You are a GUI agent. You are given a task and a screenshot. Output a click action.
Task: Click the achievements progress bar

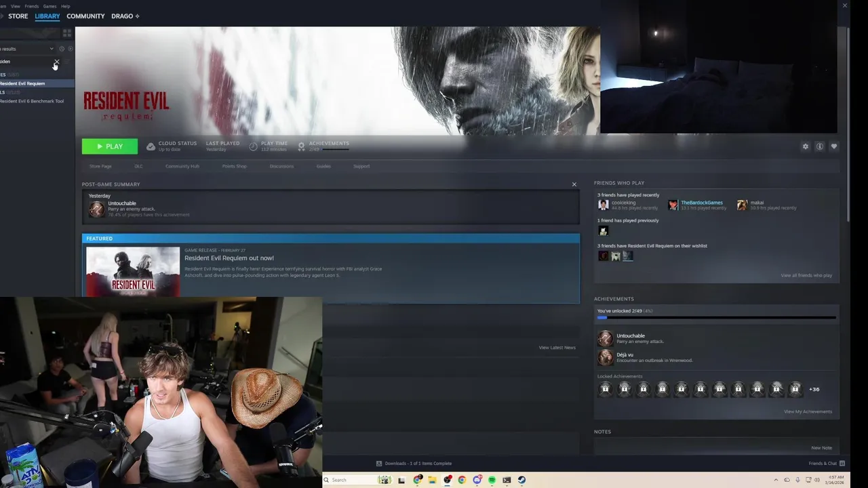[x=717, y=317]
